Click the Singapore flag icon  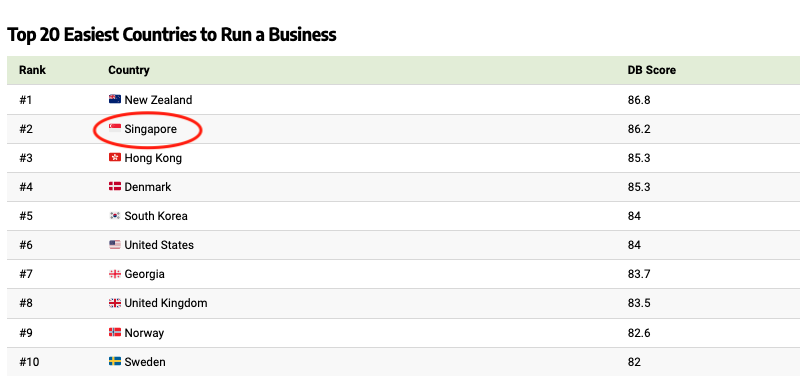click(x=115, y=128)
